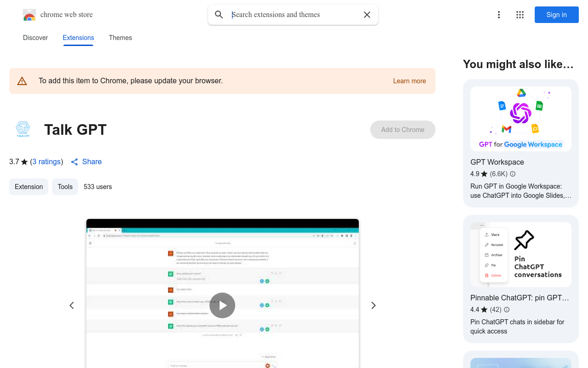Click the Talk GPT heading text
The height and width of the screenshot is (368, 588).
point(75,130)
